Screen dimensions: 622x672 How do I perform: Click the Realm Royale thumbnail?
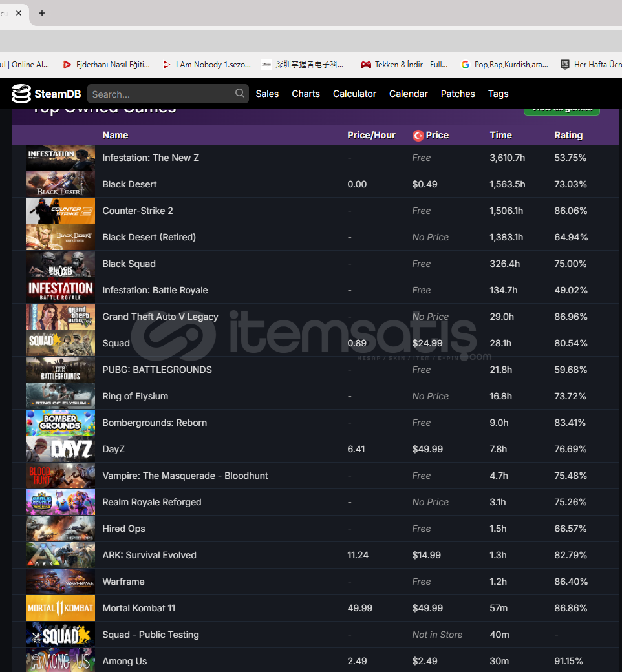(x=61, y=502)
